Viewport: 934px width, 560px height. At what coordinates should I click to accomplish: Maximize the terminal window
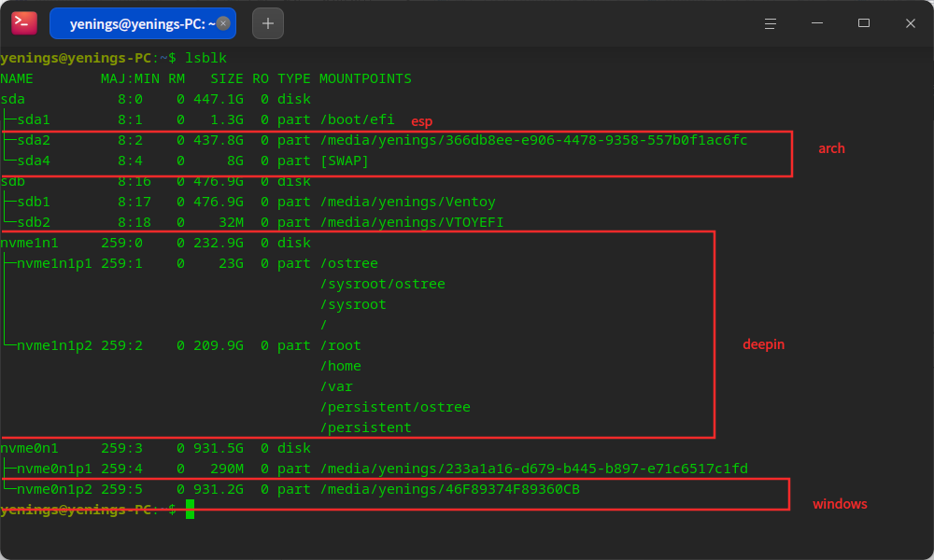click(864, 23)
